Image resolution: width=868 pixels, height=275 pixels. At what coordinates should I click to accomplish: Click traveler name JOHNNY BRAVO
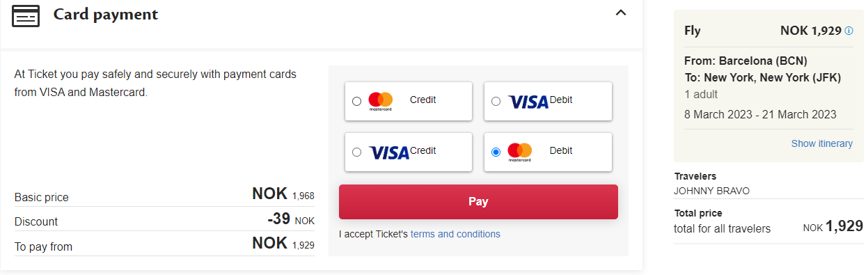(712, 190)
